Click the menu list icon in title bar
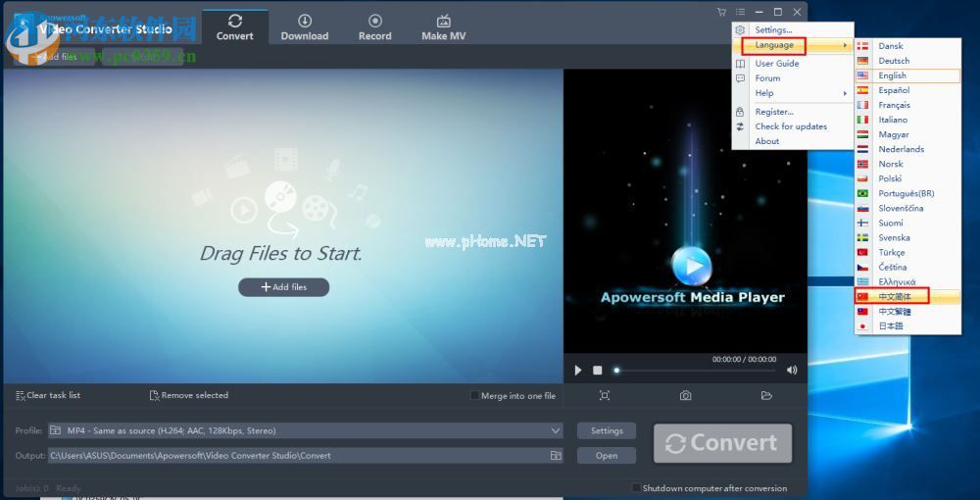The image size is (980, 500). tap(740, 12)
